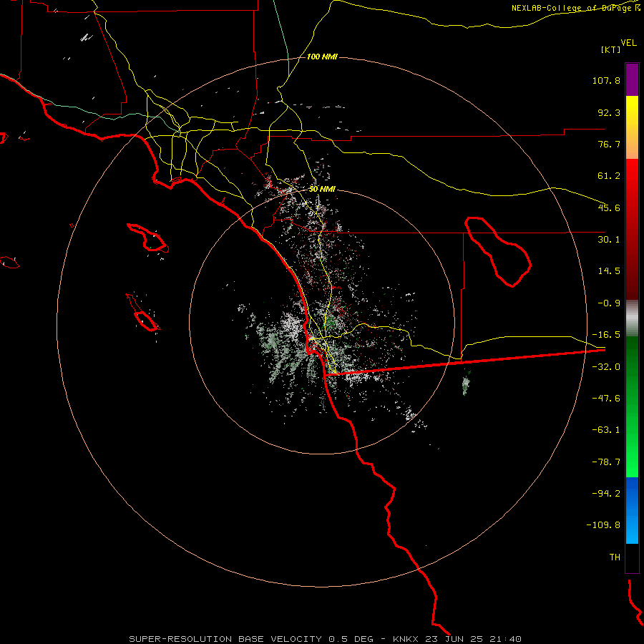Click the 100 NMI range ring label
Viewport: 644px width, 644px height.
[x=322, y=57]
